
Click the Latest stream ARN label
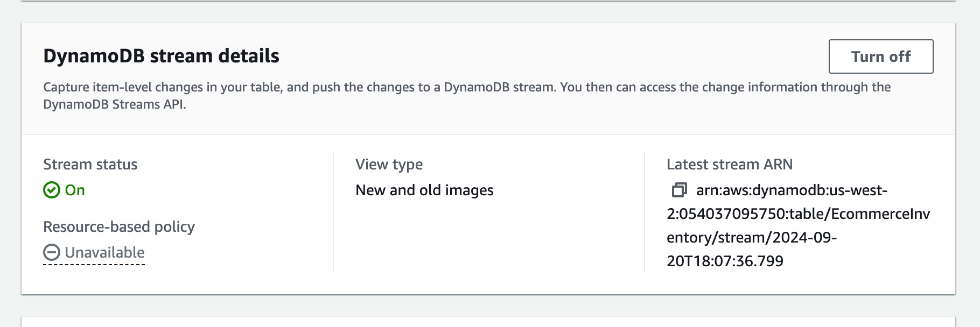coord(729,164)
